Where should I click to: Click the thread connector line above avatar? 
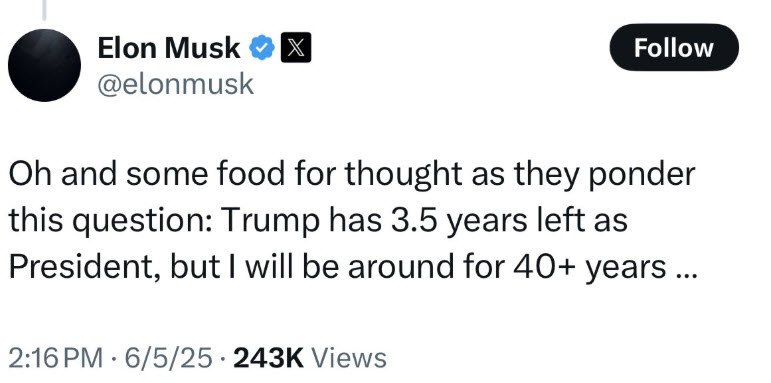pyautogui.click(x=44, y=10)
